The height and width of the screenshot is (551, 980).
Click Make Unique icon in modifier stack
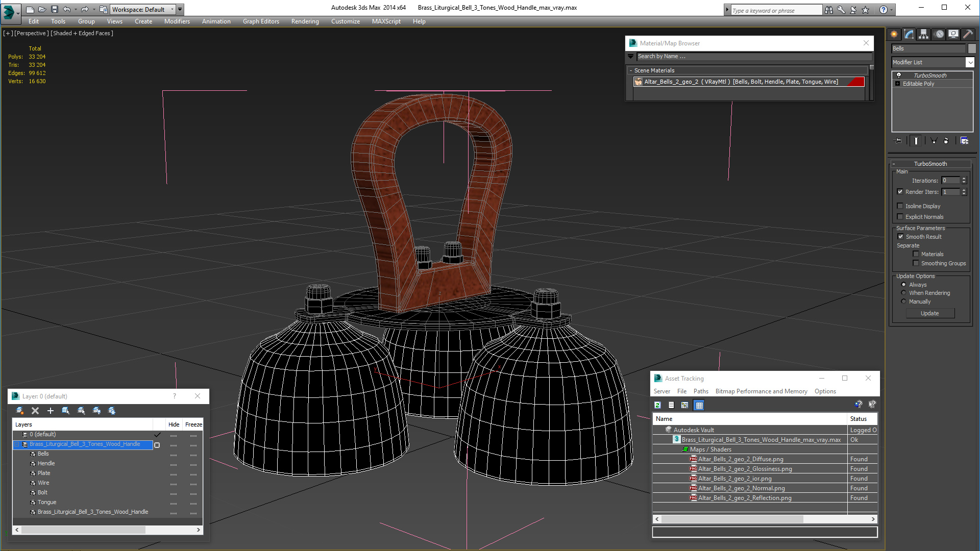click(934, 141)
